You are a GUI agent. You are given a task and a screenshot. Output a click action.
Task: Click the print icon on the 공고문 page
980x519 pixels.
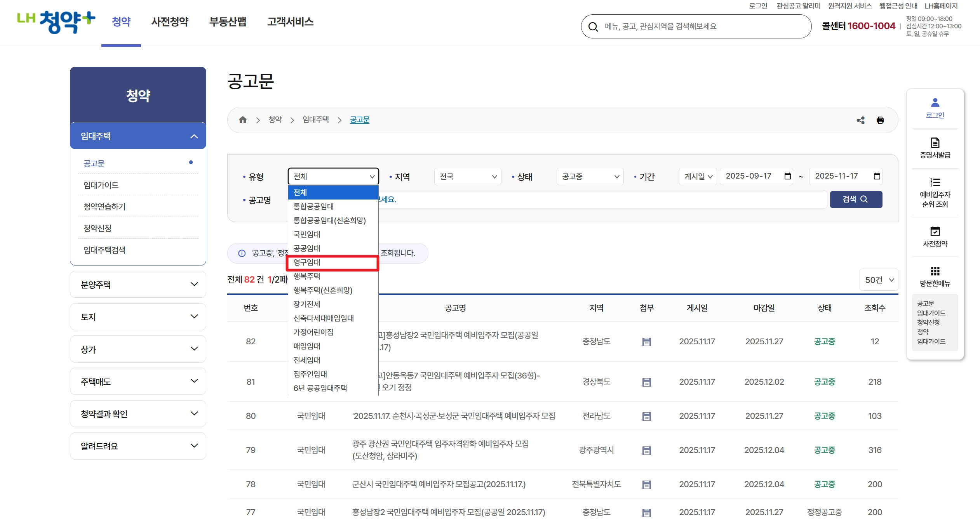coord(881,120)
